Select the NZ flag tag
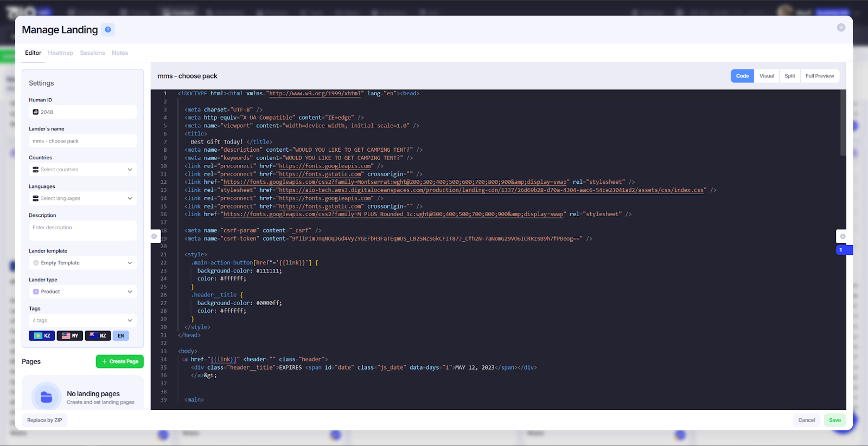Screen dimensions: 868x446 [x=98, y=335]
